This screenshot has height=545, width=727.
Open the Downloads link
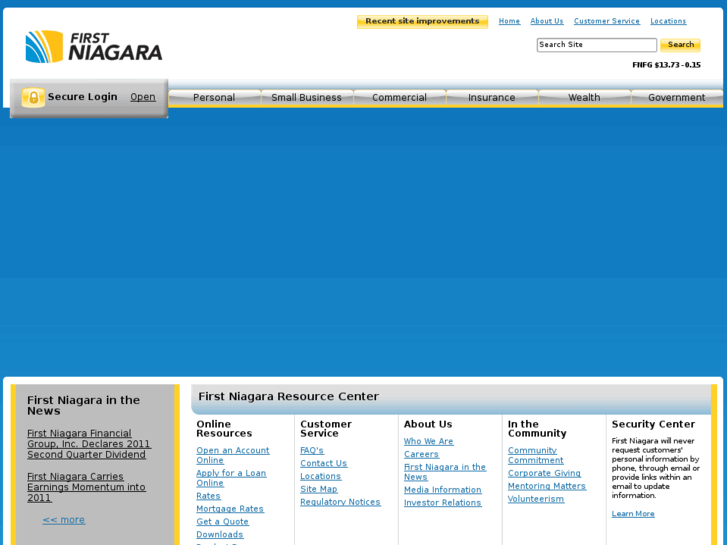[220, 535]
